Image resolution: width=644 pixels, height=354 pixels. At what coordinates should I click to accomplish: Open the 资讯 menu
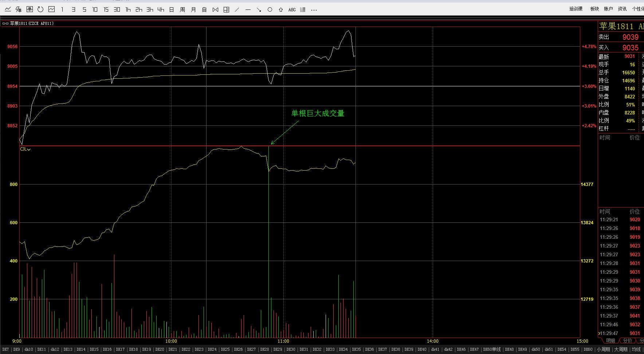(622, 9)
